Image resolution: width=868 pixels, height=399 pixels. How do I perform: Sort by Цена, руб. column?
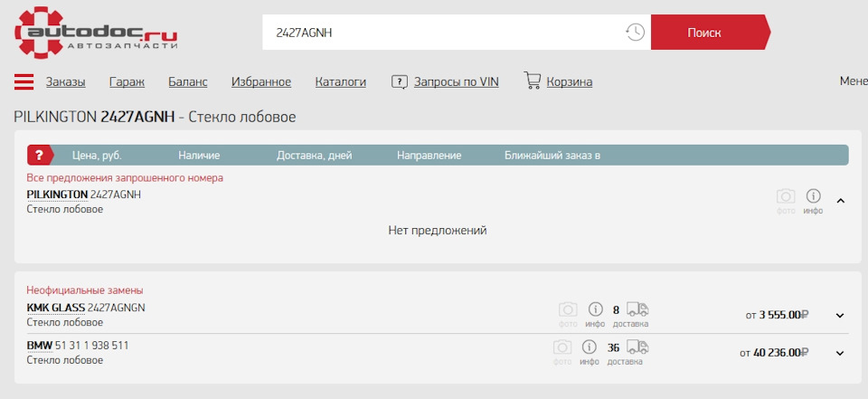(97, 156)
